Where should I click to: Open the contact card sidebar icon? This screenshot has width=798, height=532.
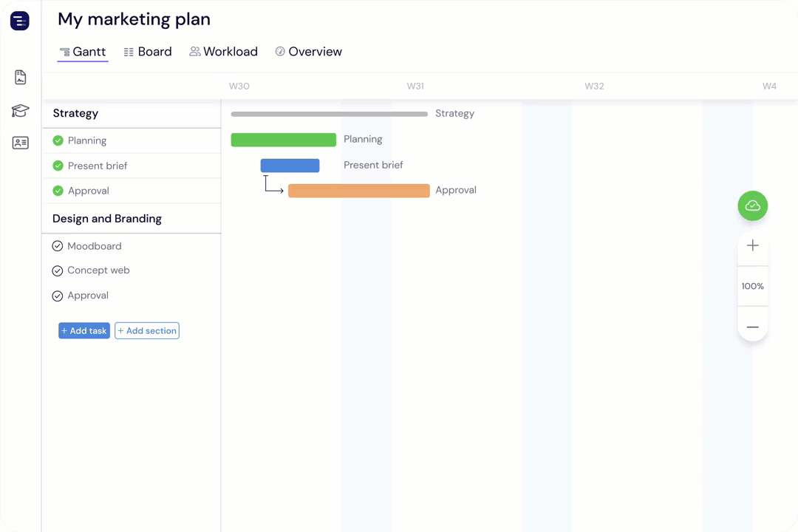[21, 143]
